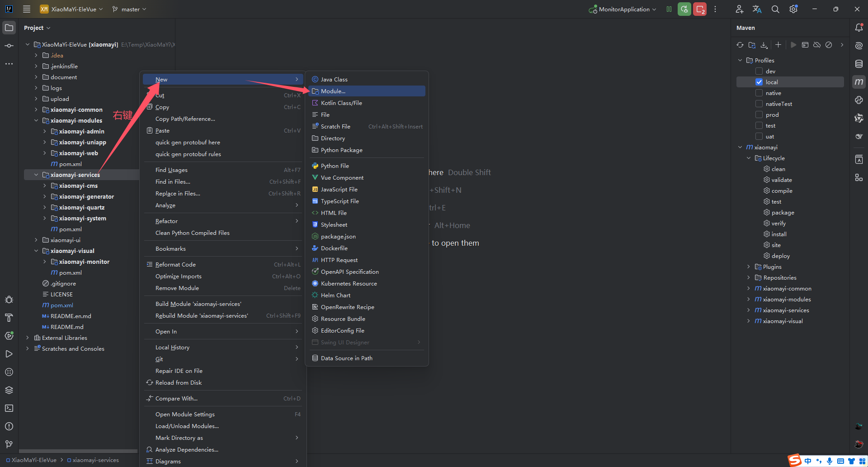Screen dimensions: 868x467
Task: Click the Debug bug icon in left sidebar
Action: 9,300
